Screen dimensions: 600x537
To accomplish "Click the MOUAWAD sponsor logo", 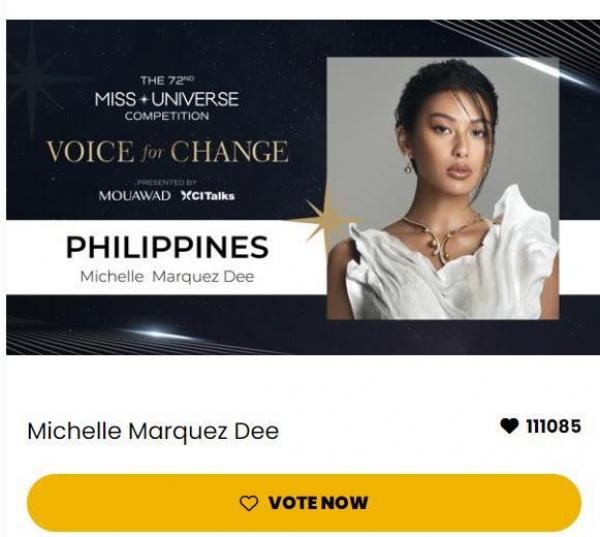I will (135, 196).
